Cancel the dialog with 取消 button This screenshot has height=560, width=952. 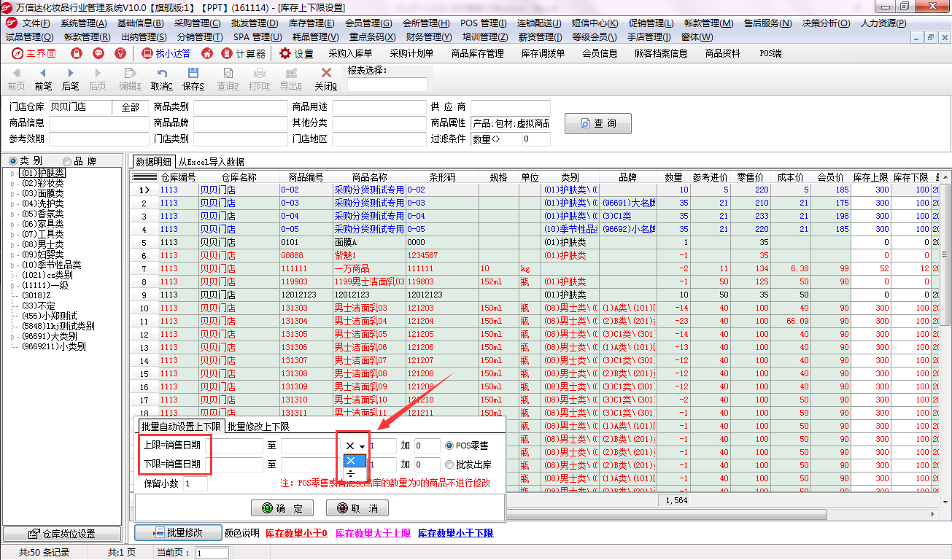(357, 508)
